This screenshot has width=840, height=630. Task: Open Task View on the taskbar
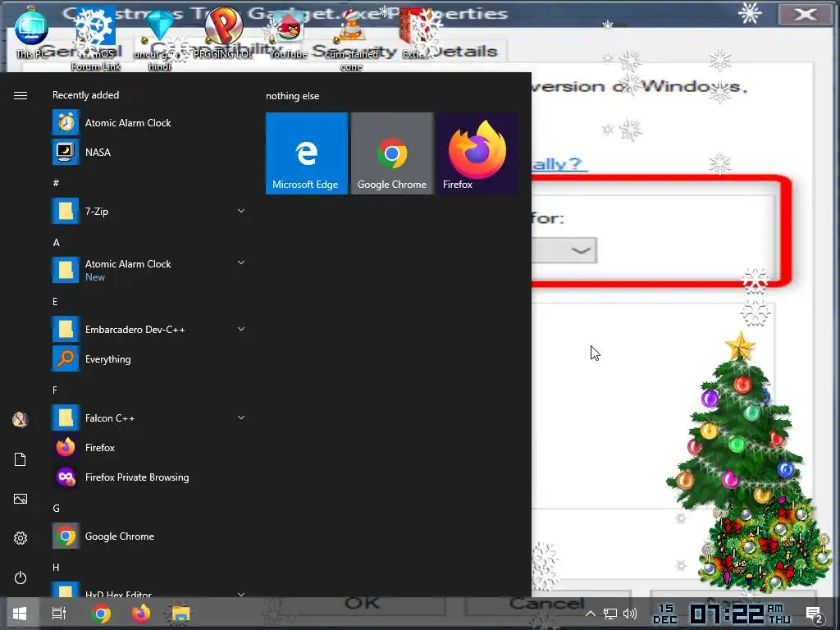(59, 614)
